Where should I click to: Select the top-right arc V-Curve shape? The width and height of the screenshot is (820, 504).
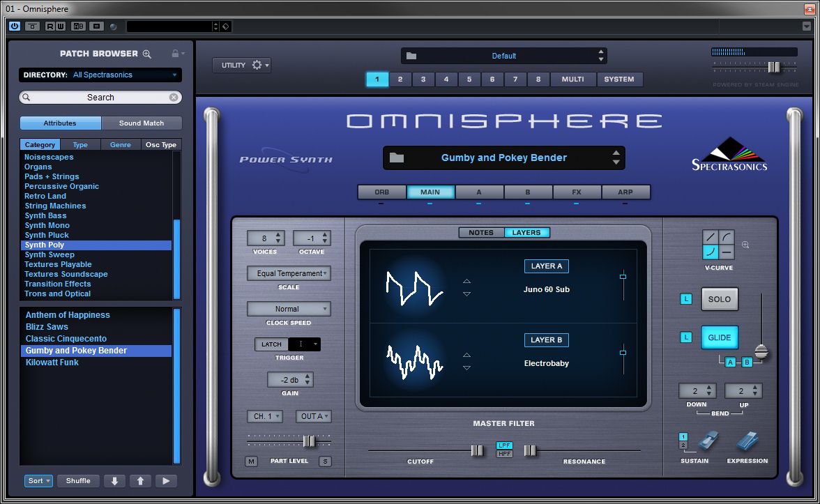[x=727, y=237]
